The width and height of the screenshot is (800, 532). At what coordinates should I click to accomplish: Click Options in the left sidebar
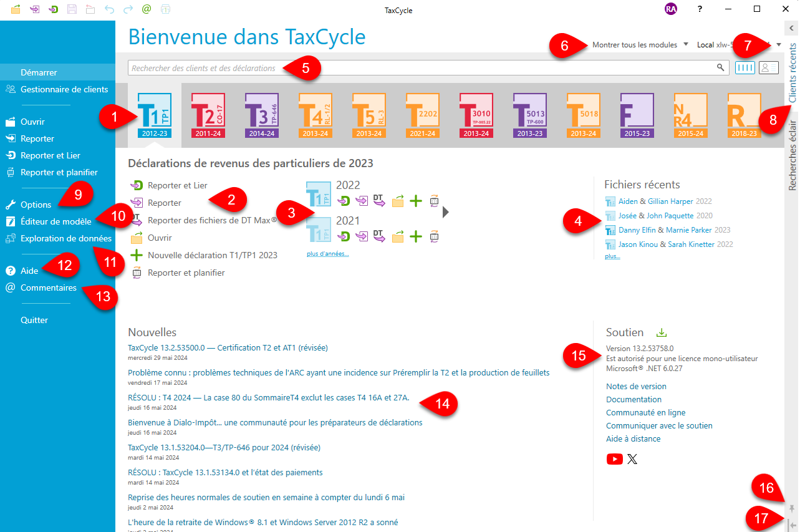(36, 205)
